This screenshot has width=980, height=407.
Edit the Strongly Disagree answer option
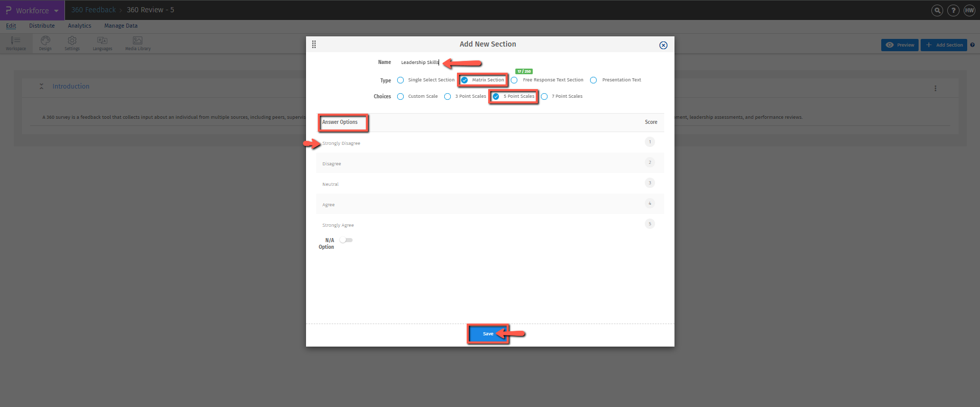click(341, 143)
